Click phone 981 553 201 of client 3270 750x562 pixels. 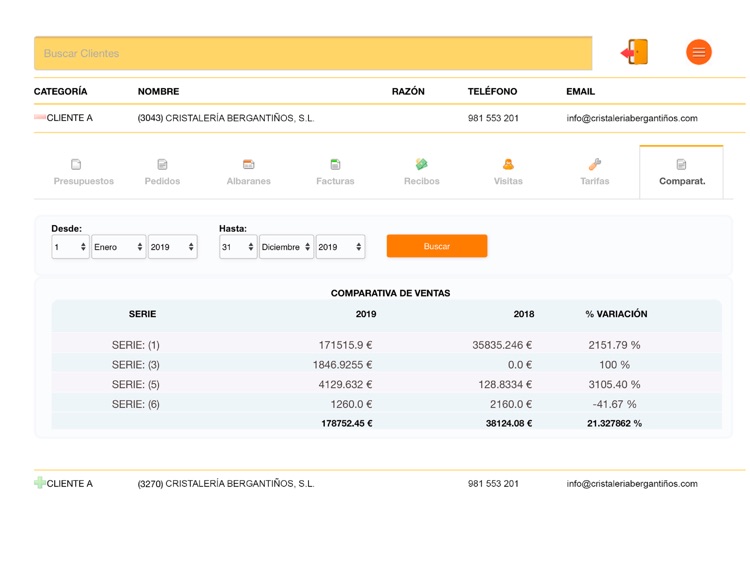[493, 484]
